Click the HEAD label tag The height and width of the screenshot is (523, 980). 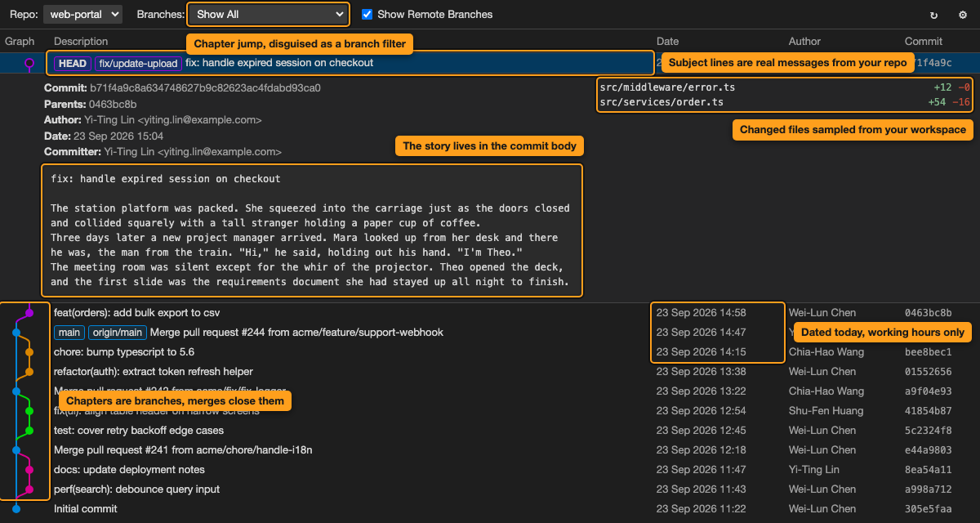point(73,63)
